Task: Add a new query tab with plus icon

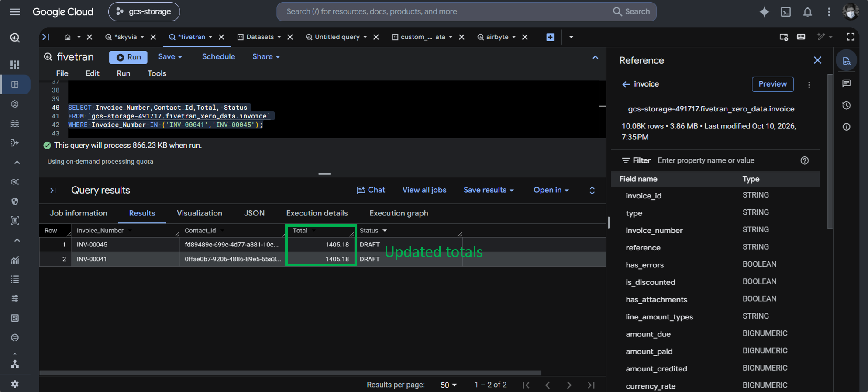Action: click(x=550, y=37)
